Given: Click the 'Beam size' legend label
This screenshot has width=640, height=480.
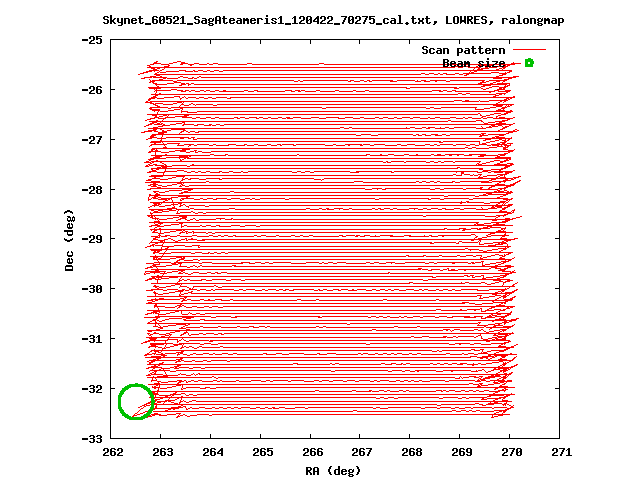Looking at the screenshot, I should [x=474, y=63].
